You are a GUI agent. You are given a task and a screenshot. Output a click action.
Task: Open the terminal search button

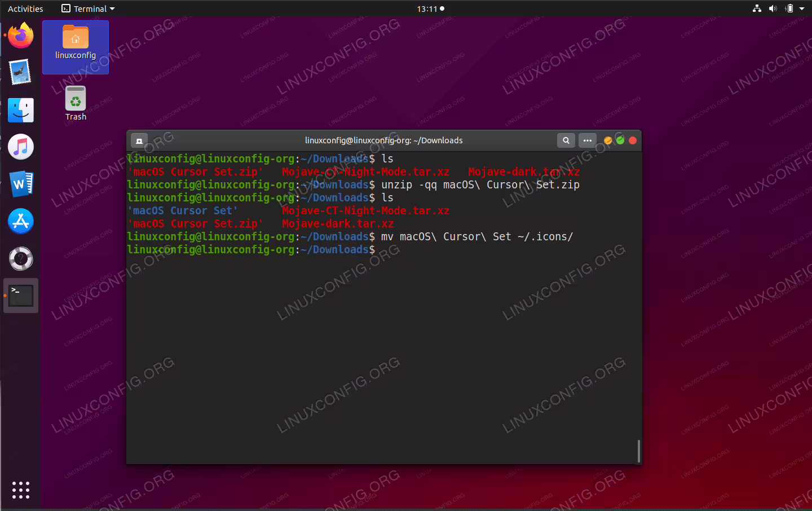(x=566, y=140)
